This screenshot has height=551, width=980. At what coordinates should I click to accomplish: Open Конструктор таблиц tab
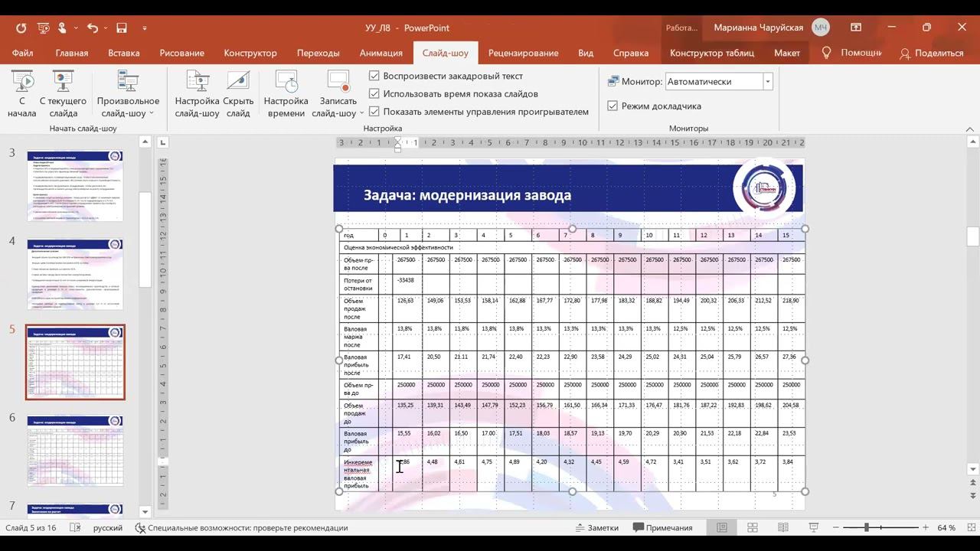point(712,53)
